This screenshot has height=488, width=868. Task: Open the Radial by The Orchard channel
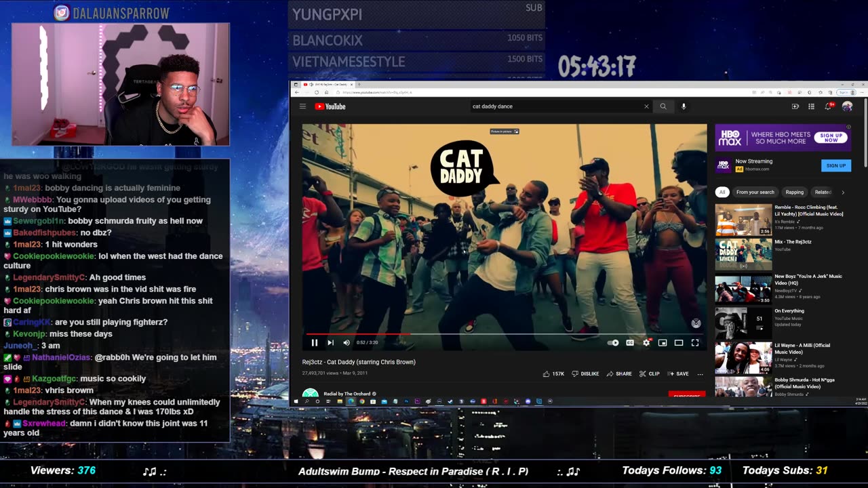tap(349, 393)
